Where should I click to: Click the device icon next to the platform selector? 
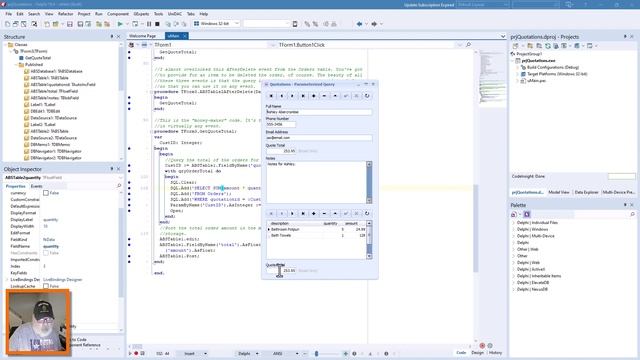295,24
